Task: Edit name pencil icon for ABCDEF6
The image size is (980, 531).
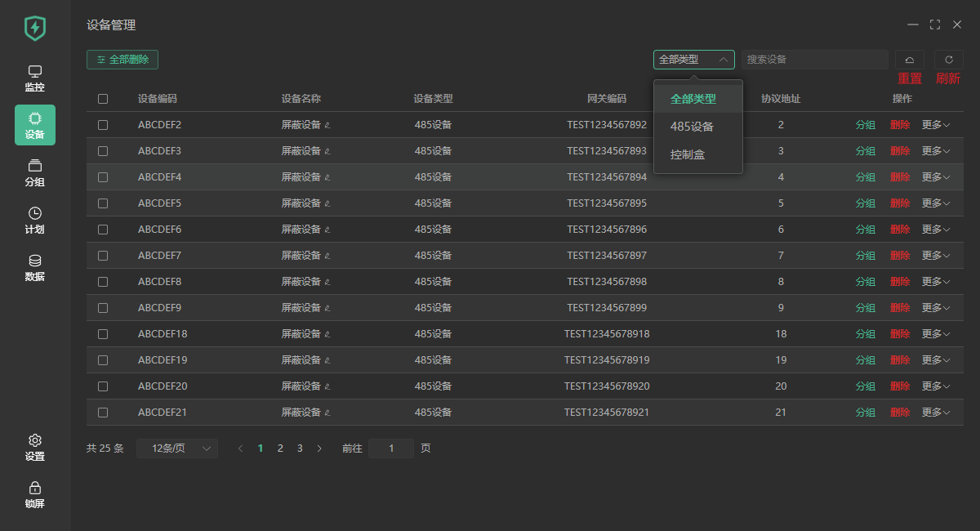Action: (x=327, y=230)
